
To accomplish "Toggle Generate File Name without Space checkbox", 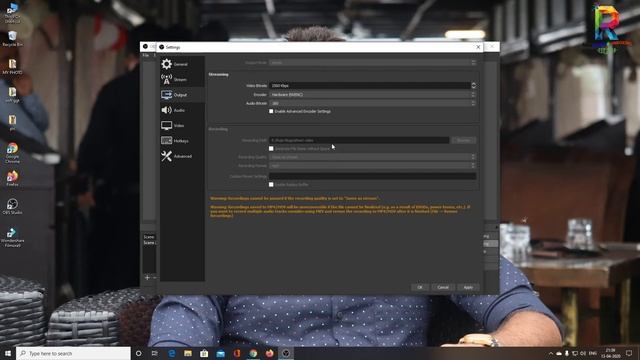I will [x=271, y=149].
